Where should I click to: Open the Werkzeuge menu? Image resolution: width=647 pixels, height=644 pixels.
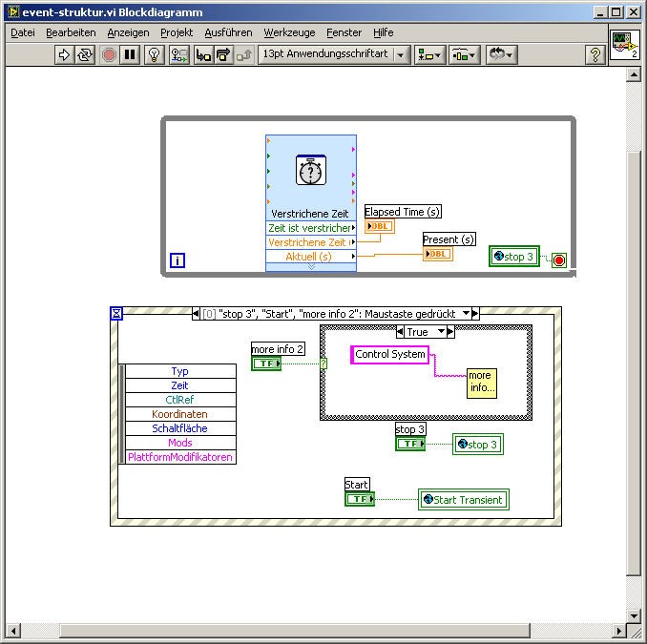289,32
